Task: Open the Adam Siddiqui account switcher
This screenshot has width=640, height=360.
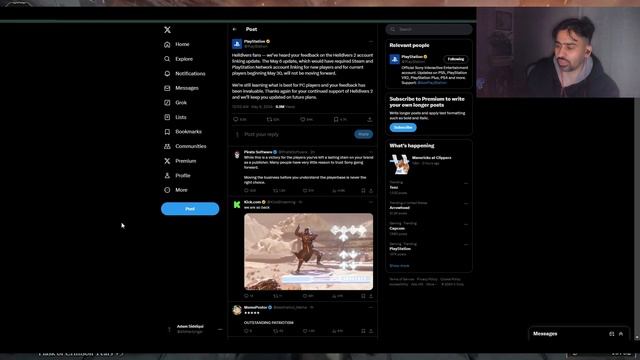Action: (194, 329)
